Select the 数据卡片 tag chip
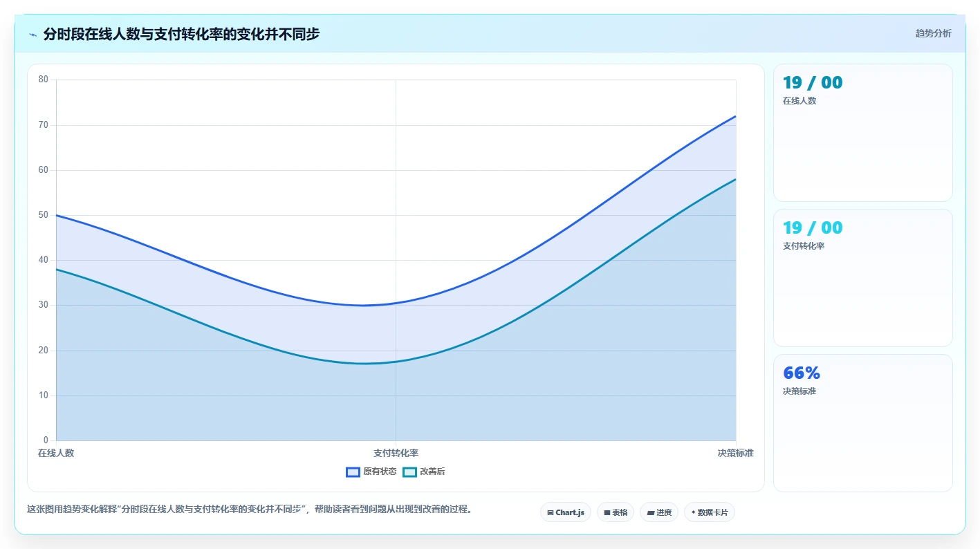 pyautogui.click(x=710, y=512)
